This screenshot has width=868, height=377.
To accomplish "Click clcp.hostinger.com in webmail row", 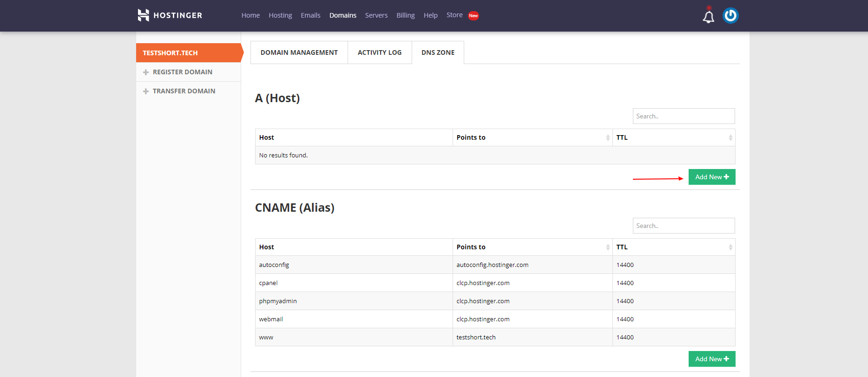I will point(483,319).
